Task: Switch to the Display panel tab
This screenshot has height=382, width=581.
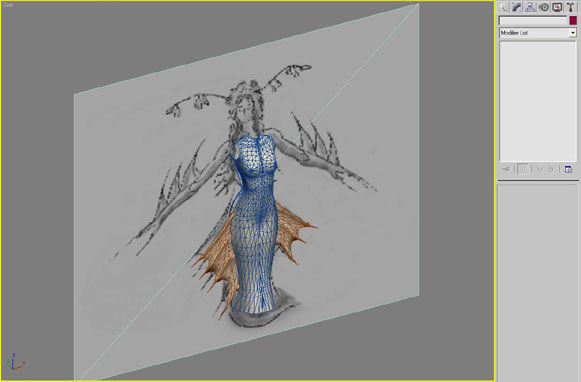Action: coord(557,7)
